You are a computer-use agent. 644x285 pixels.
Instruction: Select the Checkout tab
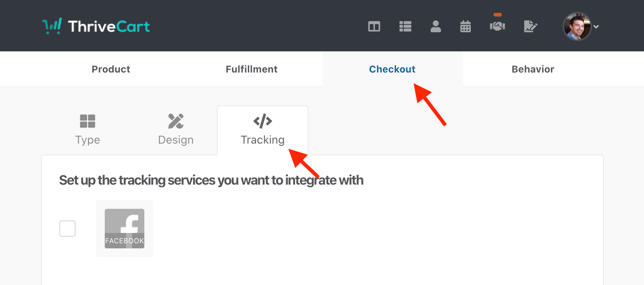click(392, 69)
